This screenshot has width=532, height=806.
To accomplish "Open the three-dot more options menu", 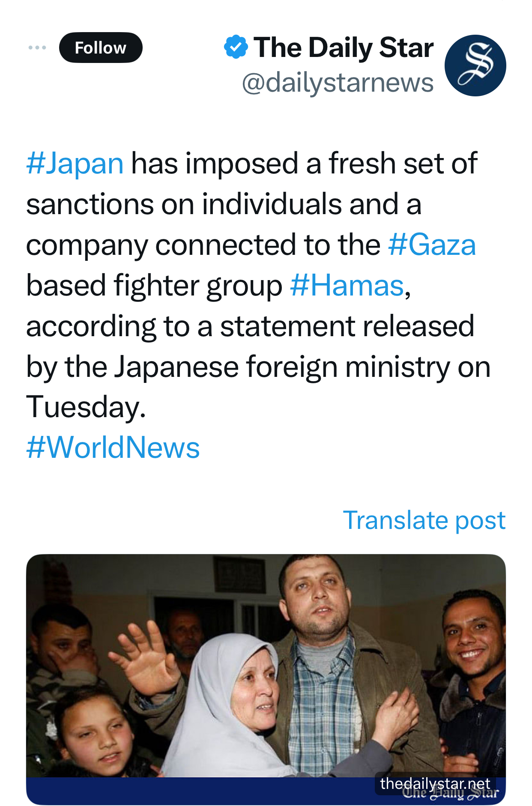I will point(37,48).
